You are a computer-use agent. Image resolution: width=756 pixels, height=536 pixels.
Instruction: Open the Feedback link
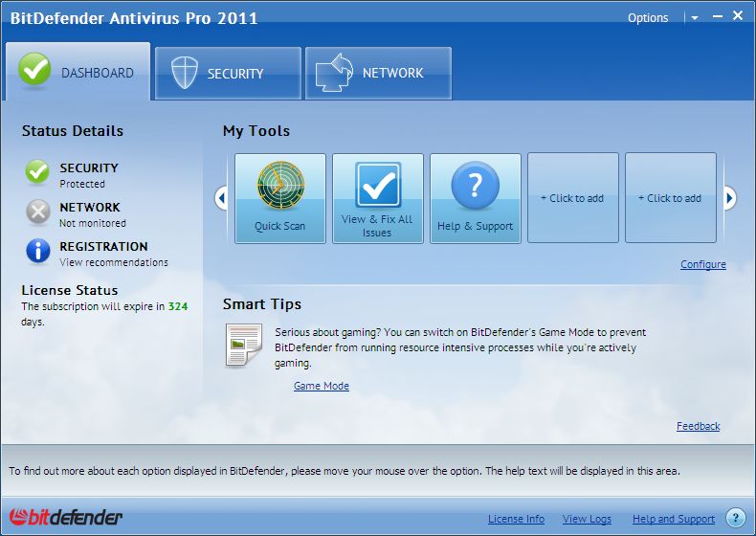pyautogui.click(x=698, y=426)
